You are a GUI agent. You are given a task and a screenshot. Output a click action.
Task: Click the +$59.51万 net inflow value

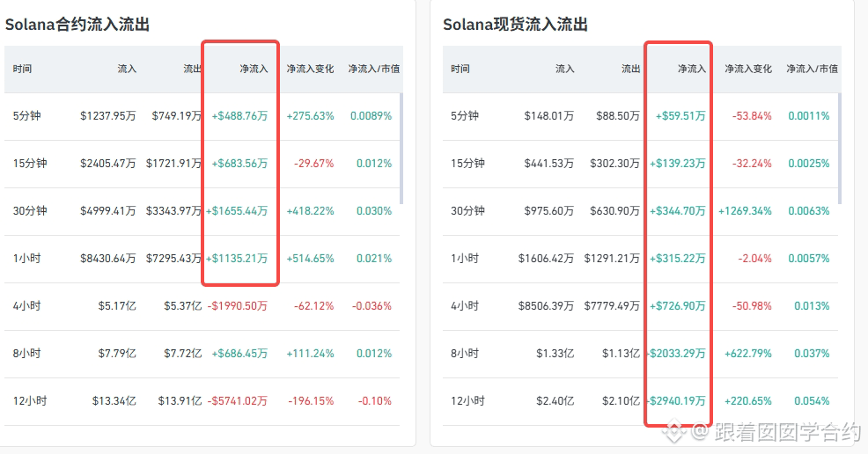pos(680,116)
